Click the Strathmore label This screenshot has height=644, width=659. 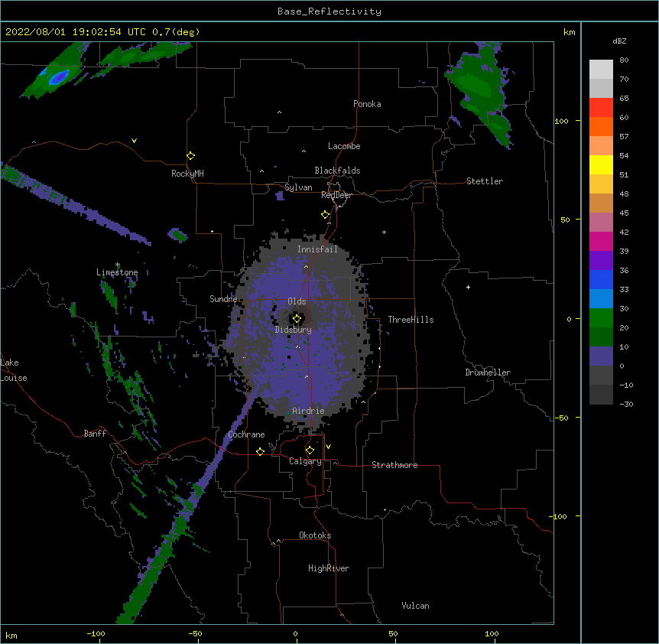pos(394,465)
